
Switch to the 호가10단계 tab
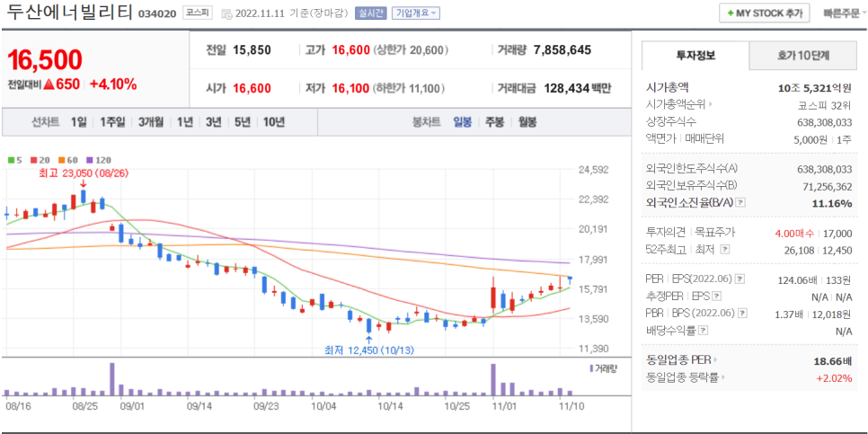tap(802, 56)
